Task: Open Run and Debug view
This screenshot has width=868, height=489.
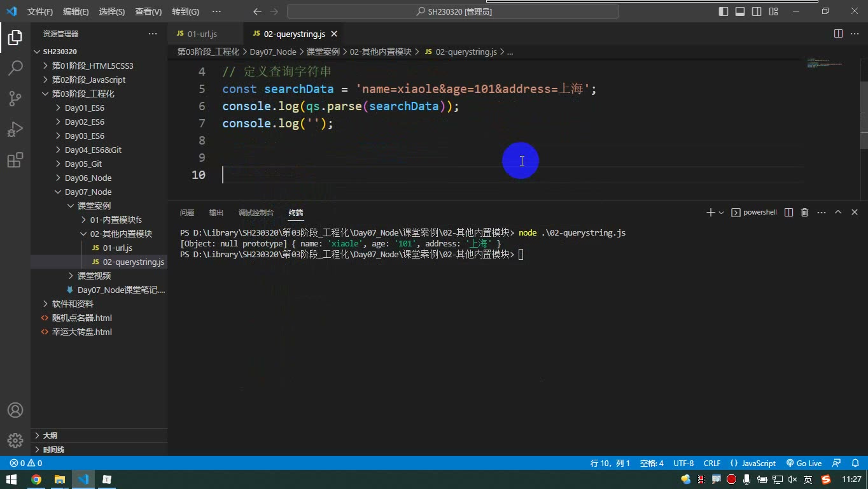Action: 15,129
